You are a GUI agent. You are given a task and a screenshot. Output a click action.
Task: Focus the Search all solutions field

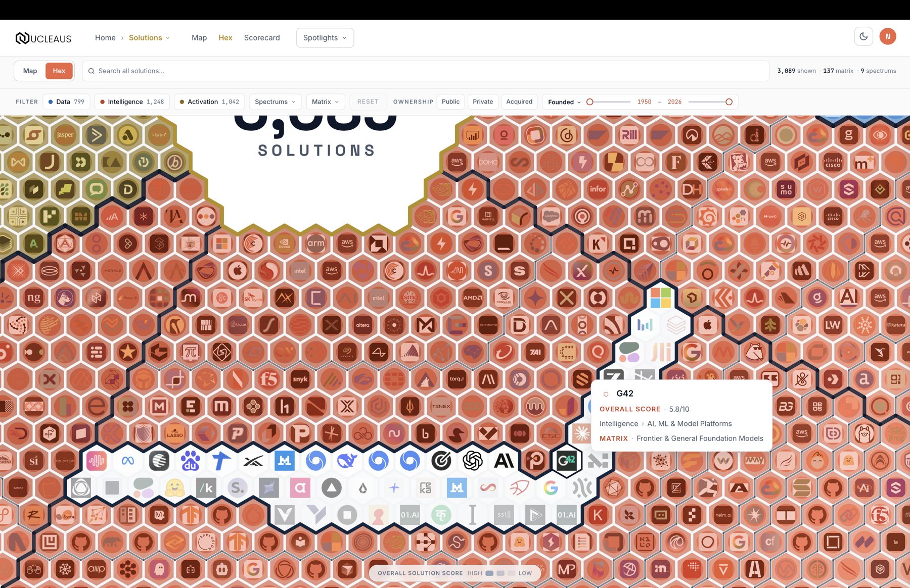click(426, 71)
